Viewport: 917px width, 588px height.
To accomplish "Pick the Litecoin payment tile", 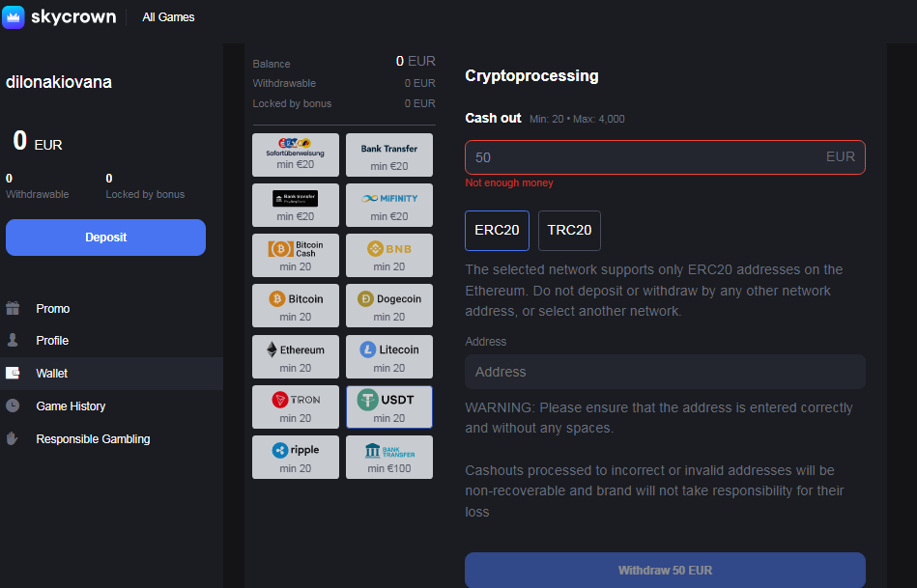I will click(x=388, y=355).
